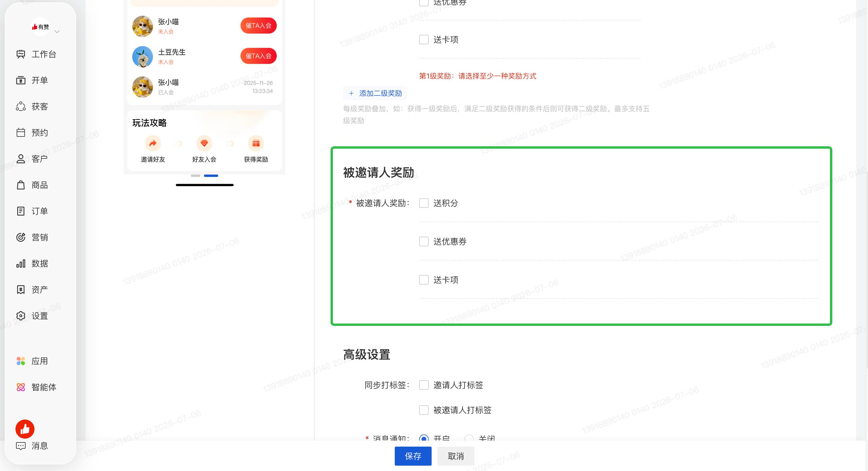Check 送优惠券 under 被邀请人奖励
Image resolution: width=868 pixels, height=471 pixels.
coord(424,241)
